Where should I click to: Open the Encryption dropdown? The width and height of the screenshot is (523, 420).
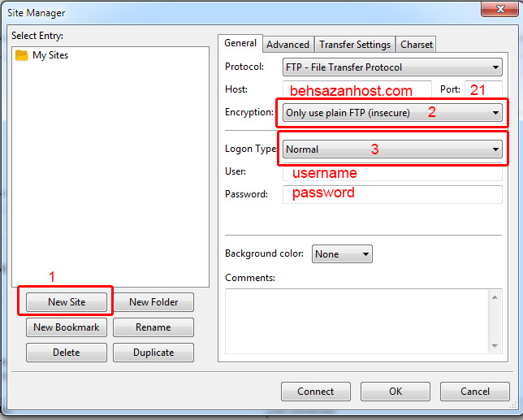pyautogui.click(x=392, y=113)
